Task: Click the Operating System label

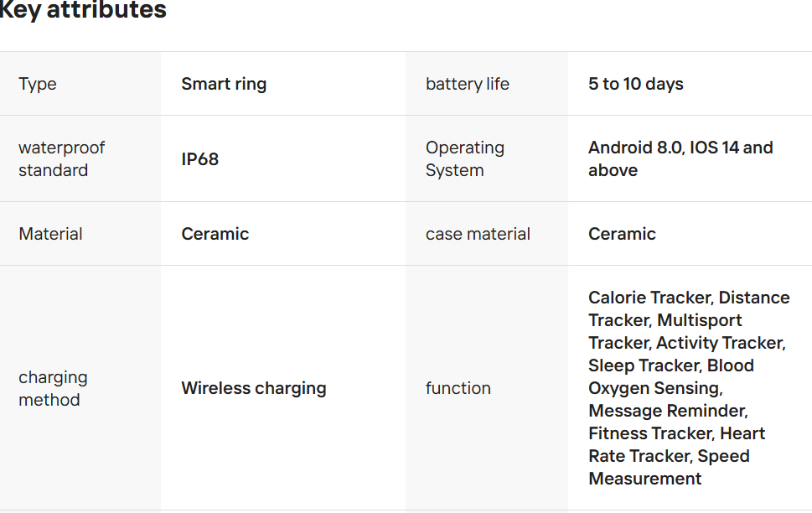Action: tap(464, 158)
